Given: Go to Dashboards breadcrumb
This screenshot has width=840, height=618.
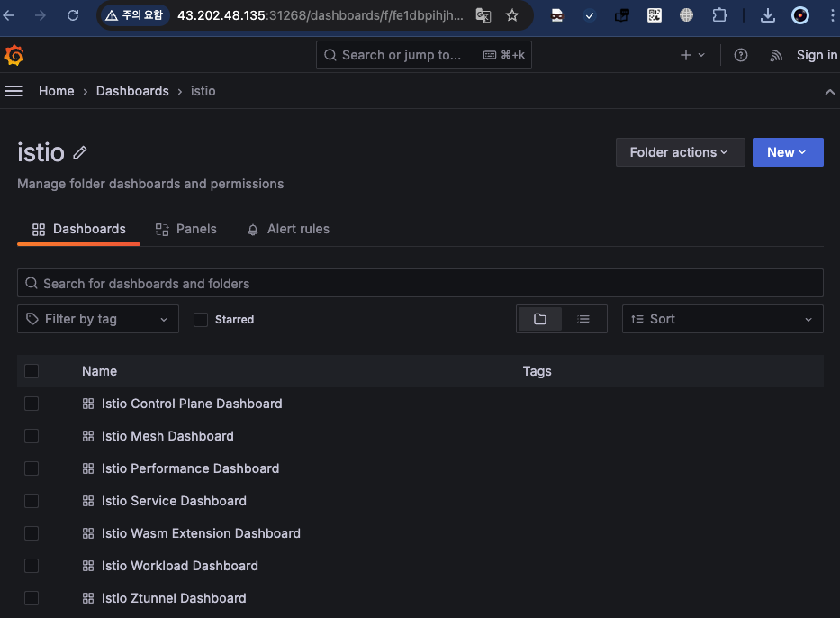Looking at the screenshot, I should click(x=132, y=91).
